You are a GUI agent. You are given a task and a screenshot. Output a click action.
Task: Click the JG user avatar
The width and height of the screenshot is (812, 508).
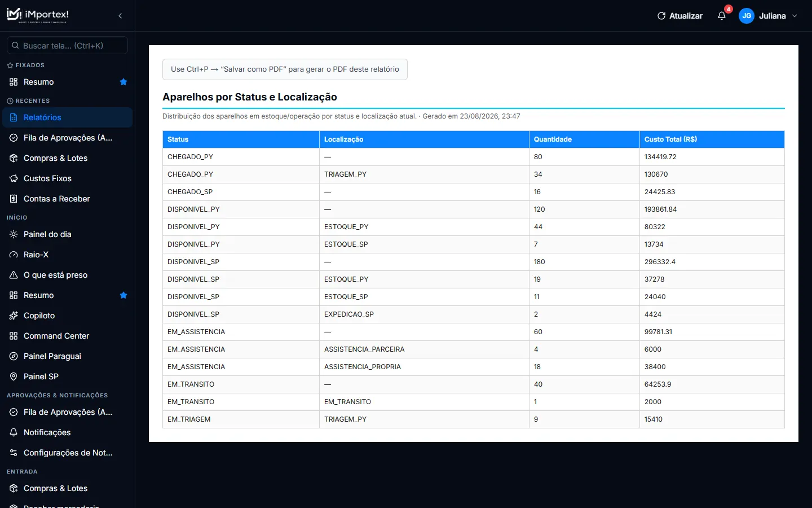pyautogui.click(x=747, y=16)
